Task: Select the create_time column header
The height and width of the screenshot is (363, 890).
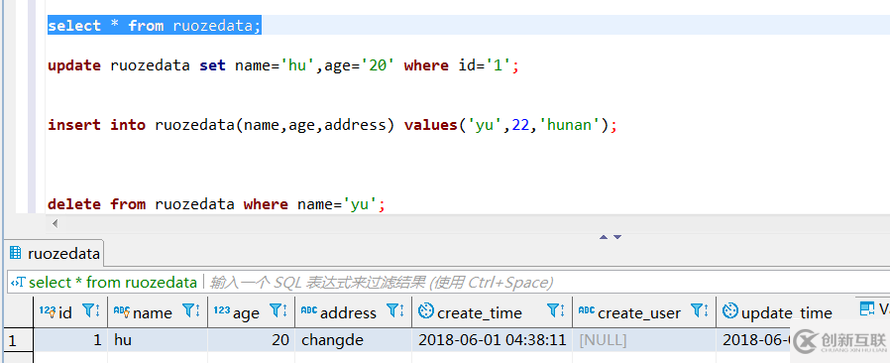Action: click(492, 311)
